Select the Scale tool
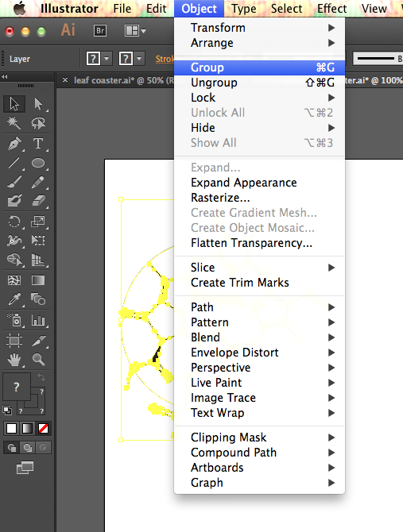The height and width of the screenshot is (532, 403). pyautogui.click(x=38, y=222)
